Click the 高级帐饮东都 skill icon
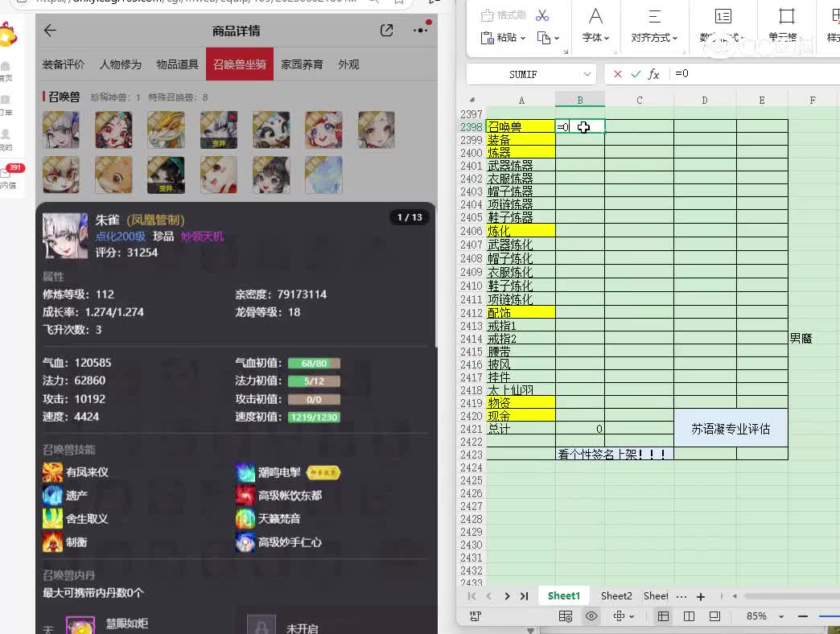The height and width of the screenshot is (634, 840). [245, 496]
